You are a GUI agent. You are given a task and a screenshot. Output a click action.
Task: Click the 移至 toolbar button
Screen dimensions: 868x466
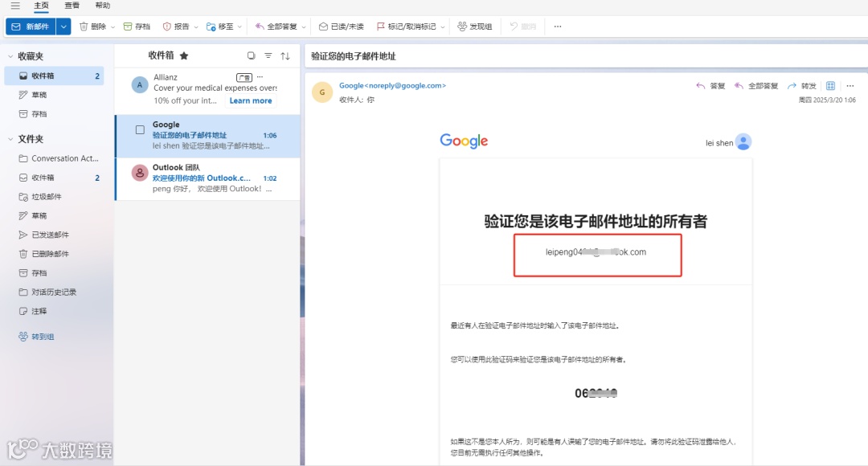pos(219,27)
